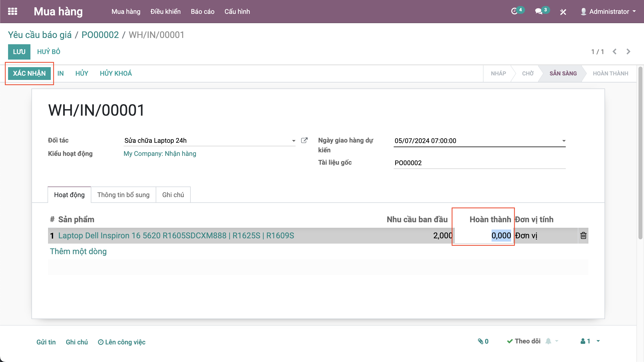Viewport: 644px width, 362px height.
Task: Expand the Đối tác partner dropdown
Action: pyautogui.click(x=294, y=141)
